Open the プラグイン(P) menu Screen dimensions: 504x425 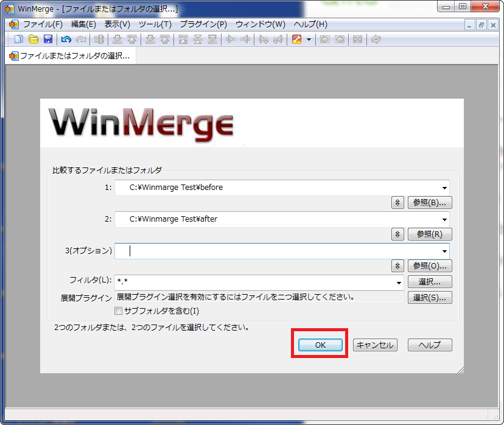tap(203, 24)
